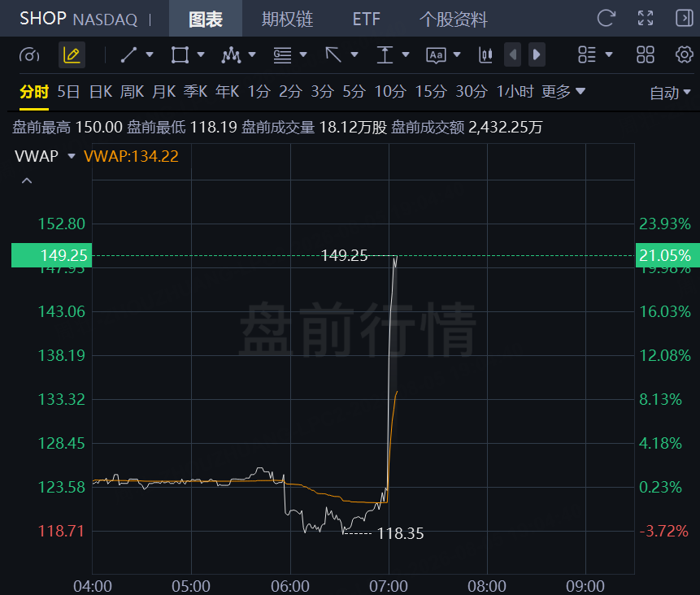Refresh the chart data

(x=606, y=19)
